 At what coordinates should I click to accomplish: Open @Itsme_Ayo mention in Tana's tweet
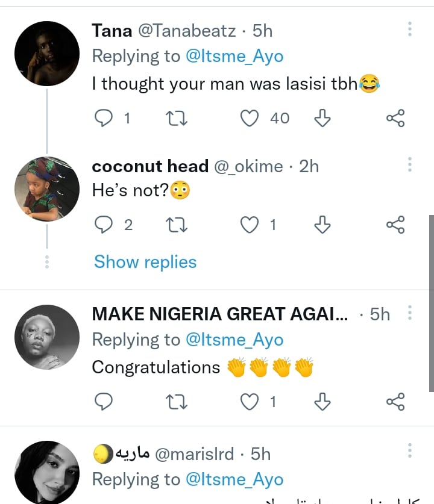[x=234, y=57]
